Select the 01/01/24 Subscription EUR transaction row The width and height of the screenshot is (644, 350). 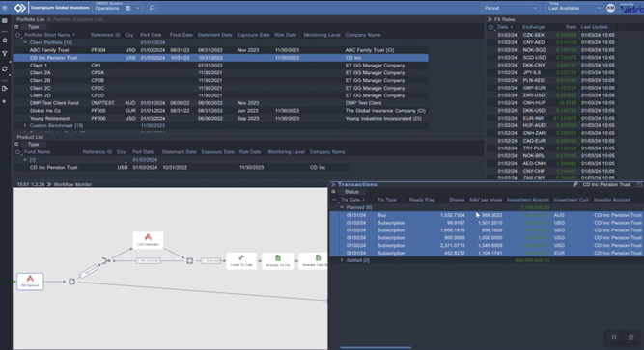pos(487,253)
